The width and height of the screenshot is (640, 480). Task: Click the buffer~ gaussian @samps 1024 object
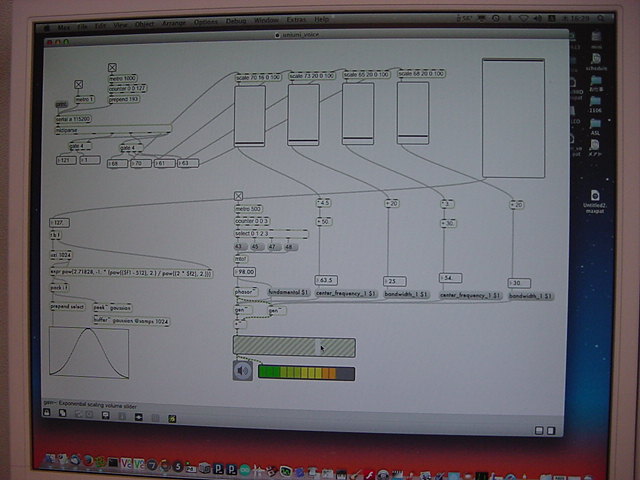click(x=131, y=321)
